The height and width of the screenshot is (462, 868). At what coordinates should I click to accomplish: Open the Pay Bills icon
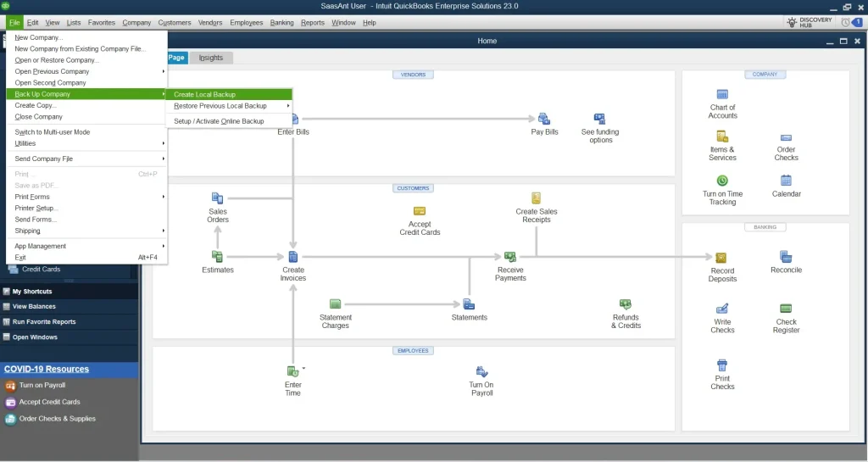pyautogui.click(x=544, y=119)
